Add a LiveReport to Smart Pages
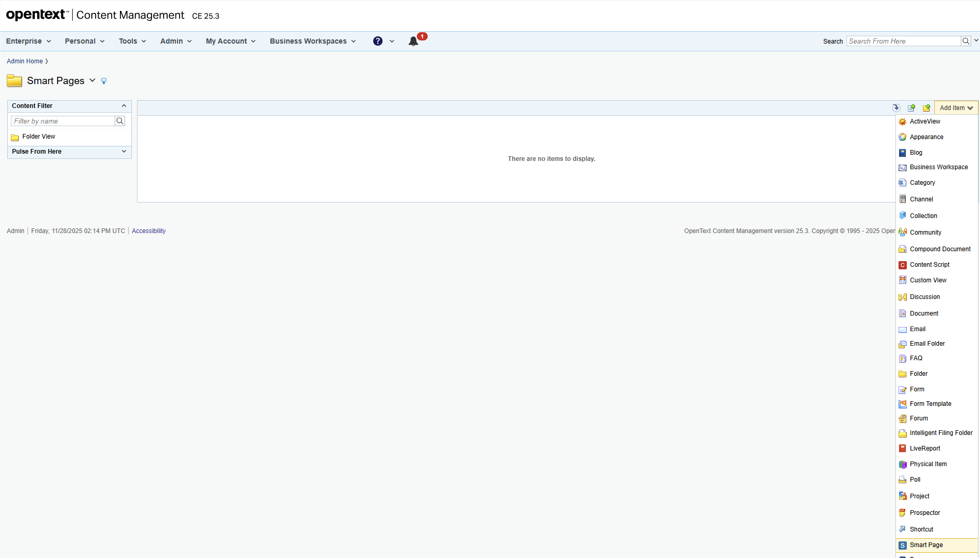 (925, 447)
